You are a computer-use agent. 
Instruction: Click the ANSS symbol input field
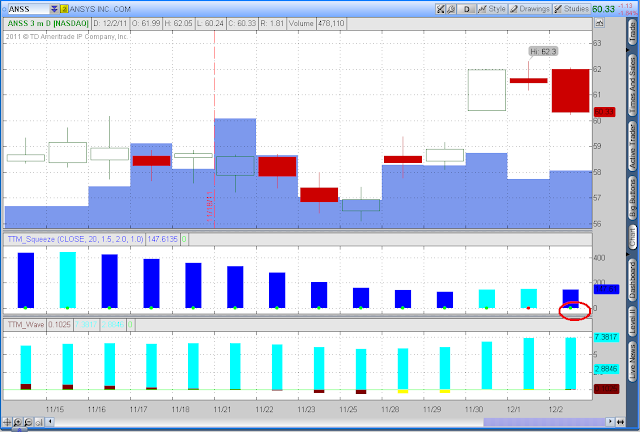pos(29,9)
